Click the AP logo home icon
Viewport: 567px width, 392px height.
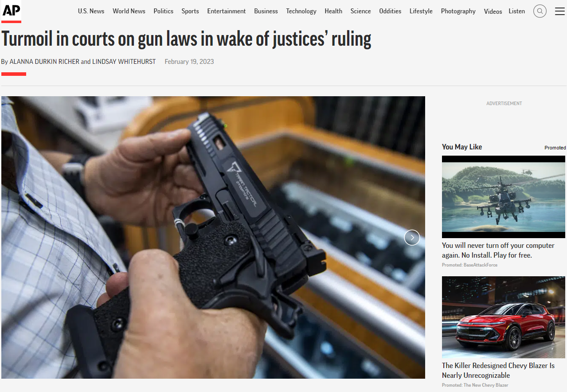[12, 11]
